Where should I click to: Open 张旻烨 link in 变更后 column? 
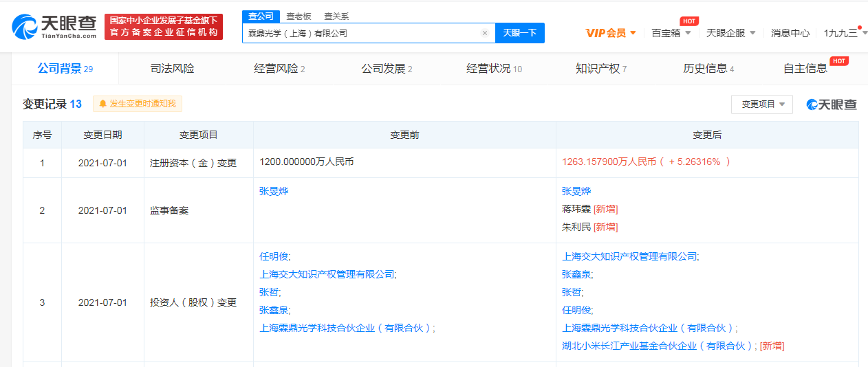tap(576, 191)
